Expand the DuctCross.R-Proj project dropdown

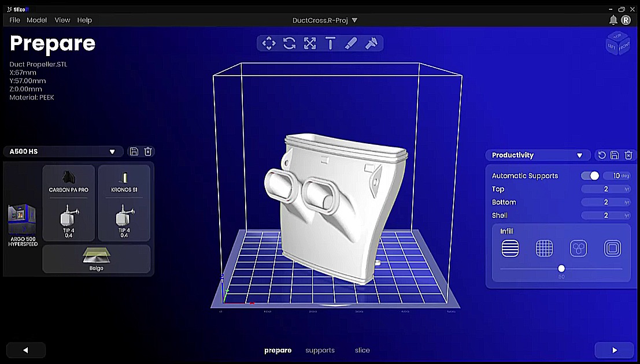click(354, 20)
